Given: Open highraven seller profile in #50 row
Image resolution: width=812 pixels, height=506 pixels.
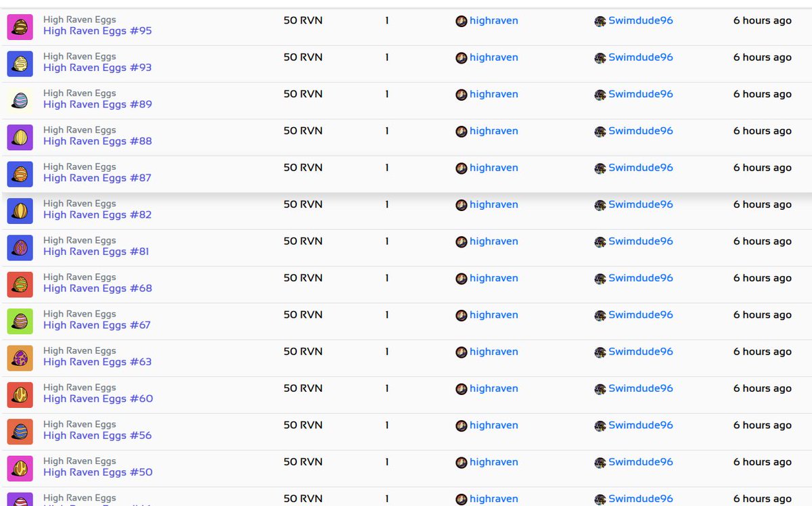Looking at the screenshot, I should pyautogui.click(x=494, y=462).
